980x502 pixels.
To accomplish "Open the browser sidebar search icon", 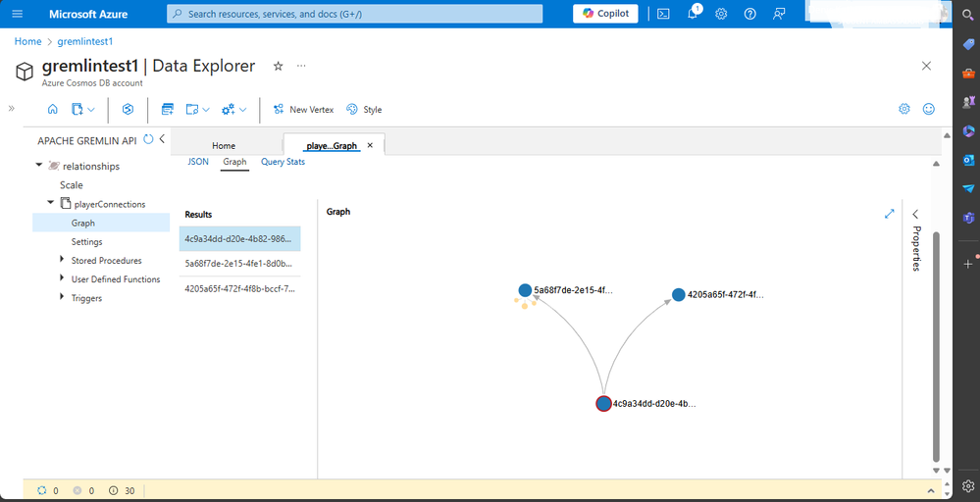I will pos(967,15).
